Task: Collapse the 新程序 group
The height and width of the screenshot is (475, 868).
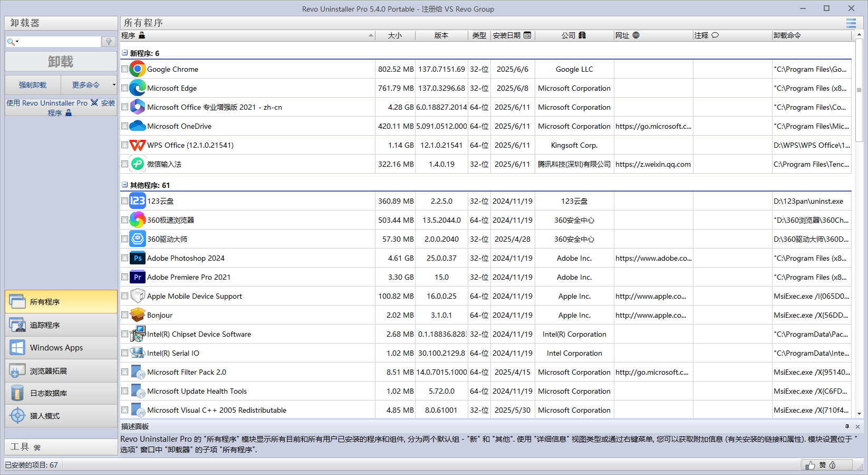Action: click(x=125, y=53)
